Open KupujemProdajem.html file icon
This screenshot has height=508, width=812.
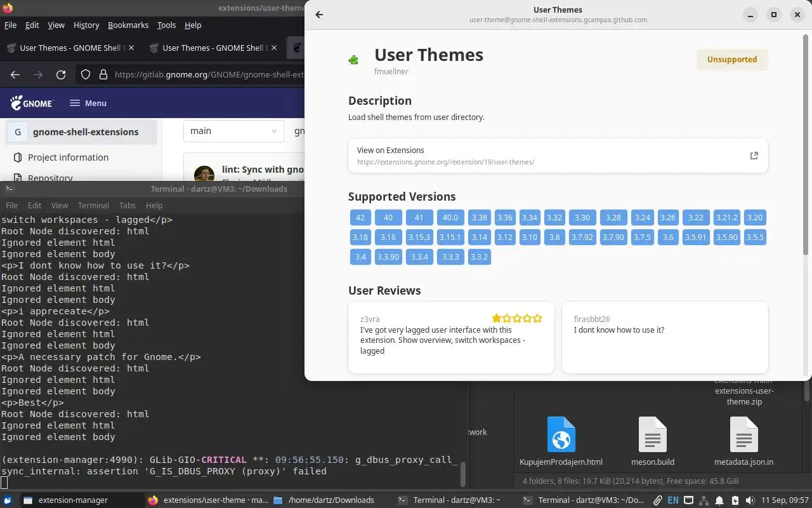pyautogui.click(x=561, y=434)
